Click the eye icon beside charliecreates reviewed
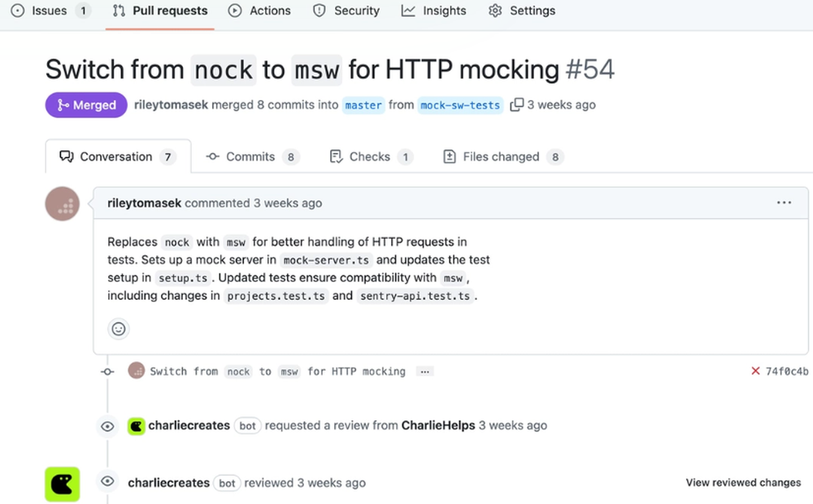813x504 pixels. click(x=107, y=482)
